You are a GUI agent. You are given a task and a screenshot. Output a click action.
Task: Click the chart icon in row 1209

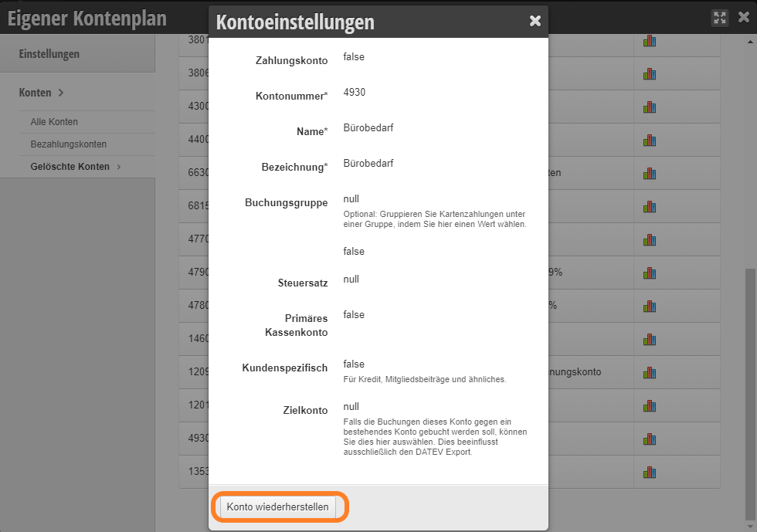pyautogui.click(x=650, y=373)
